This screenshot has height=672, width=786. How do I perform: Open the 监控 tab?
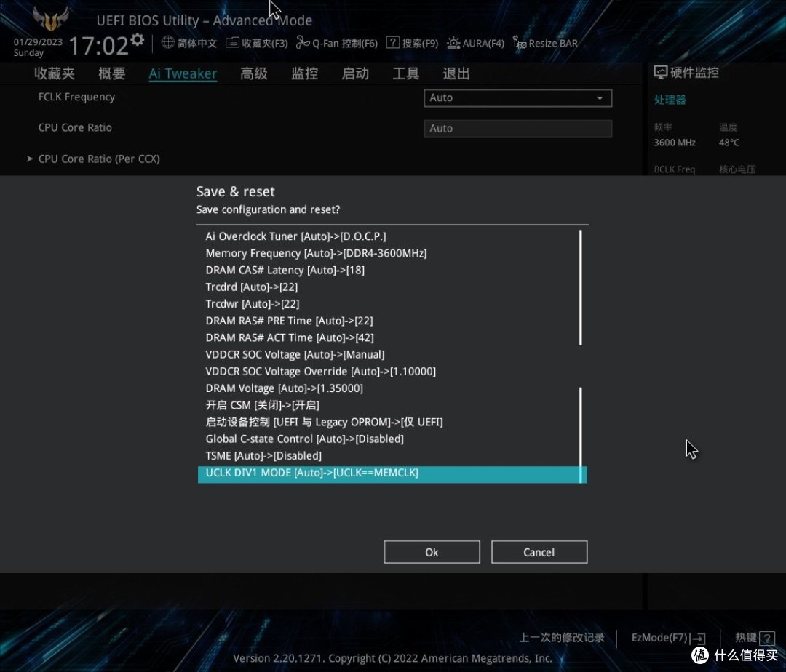pos(305,73)
